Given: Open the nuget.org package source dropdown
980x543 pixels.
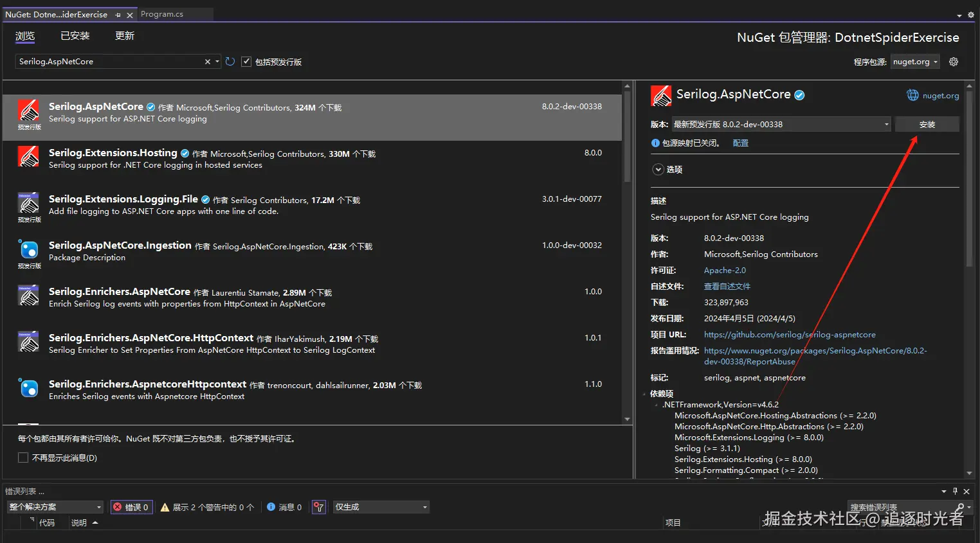Looking at the screenshot, I should (x=916, y=62).
